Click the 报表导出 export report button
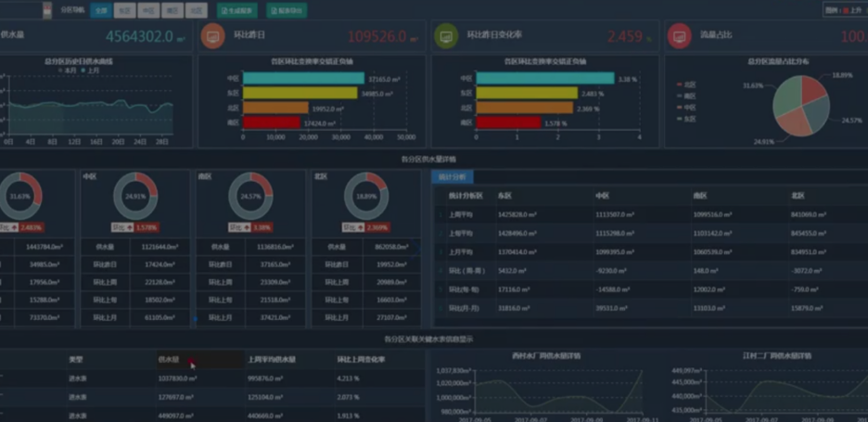The height and width of the screenshot is (422, 868). 286,10
